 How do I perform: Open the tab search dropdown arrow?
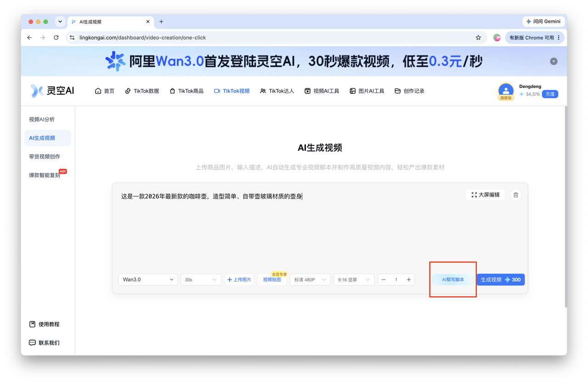pyautogui.click(x=60, y=22)
